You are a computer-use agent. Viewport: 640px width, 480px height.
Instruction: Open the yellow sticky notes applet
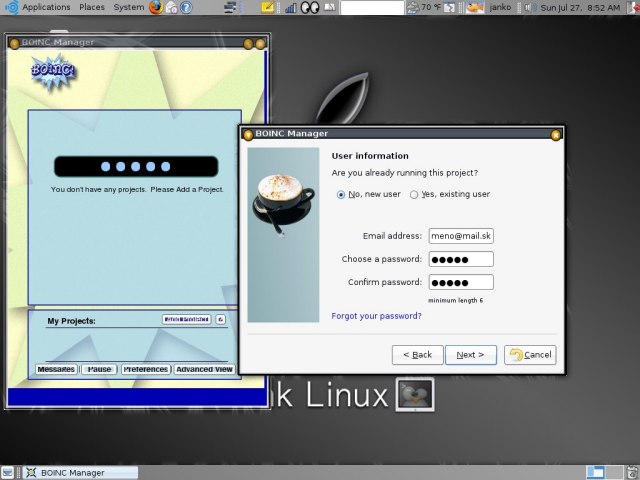(x=268, y=7)
